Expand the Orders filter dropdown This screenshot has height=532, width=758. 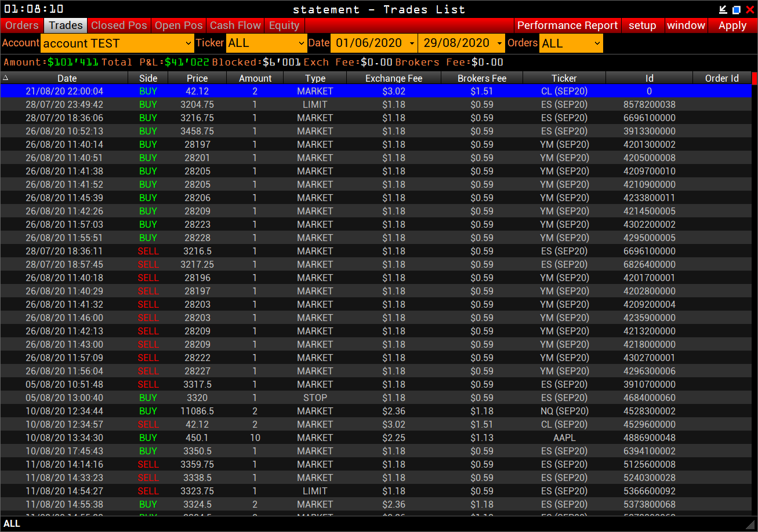[x=571, y=43]
